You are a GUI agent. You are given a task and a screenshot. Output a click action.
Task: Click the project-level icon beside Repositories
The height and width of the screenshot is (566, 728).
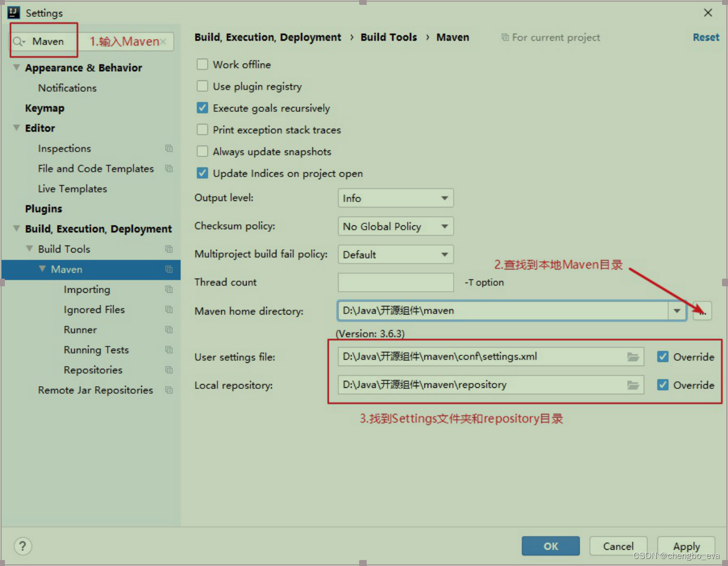tap(169, 369)
